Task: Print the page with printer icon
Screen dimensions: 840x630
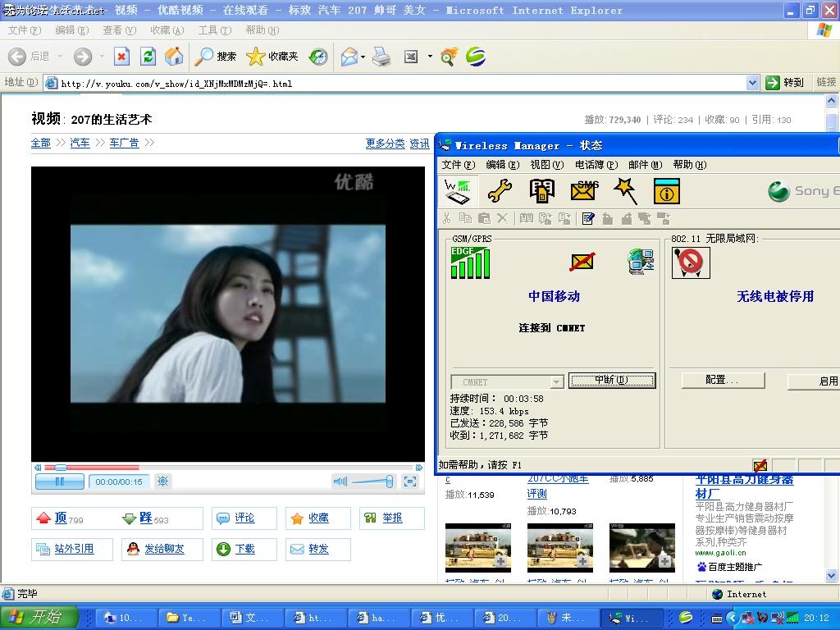Action: 381,57
